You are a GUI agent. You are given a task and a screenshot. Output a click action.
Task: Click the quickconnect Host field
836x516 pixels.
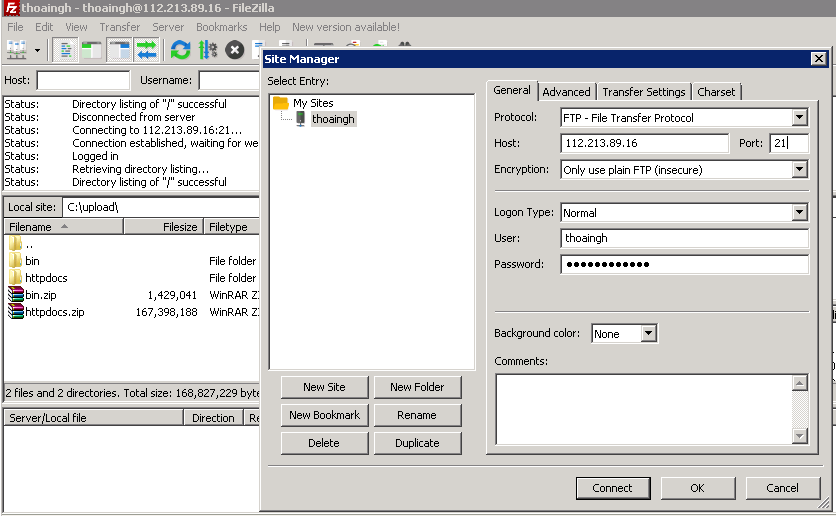click(83, 80)
